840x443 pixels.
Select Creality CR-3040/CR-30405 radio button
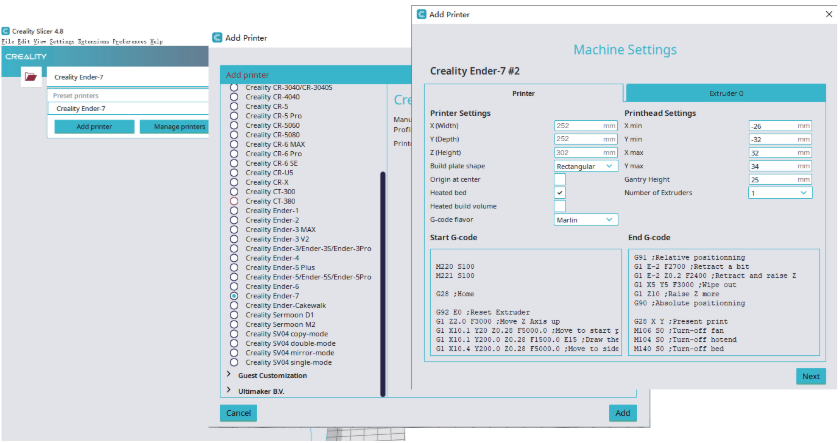[x=234, y=87]
